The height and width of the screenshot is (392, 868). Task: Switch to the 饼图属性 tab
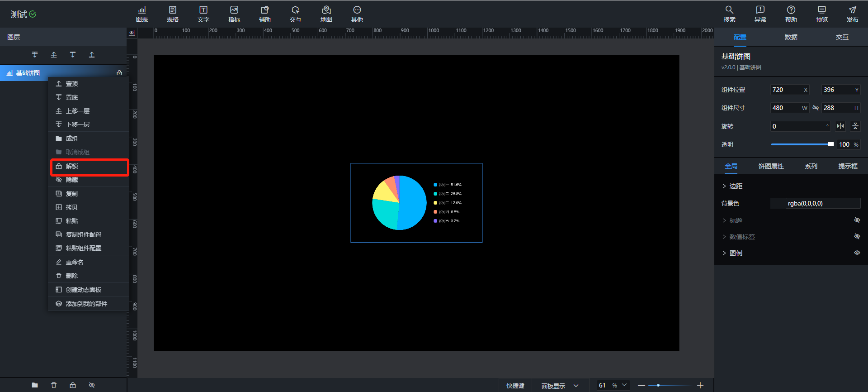tap(771, 167)
